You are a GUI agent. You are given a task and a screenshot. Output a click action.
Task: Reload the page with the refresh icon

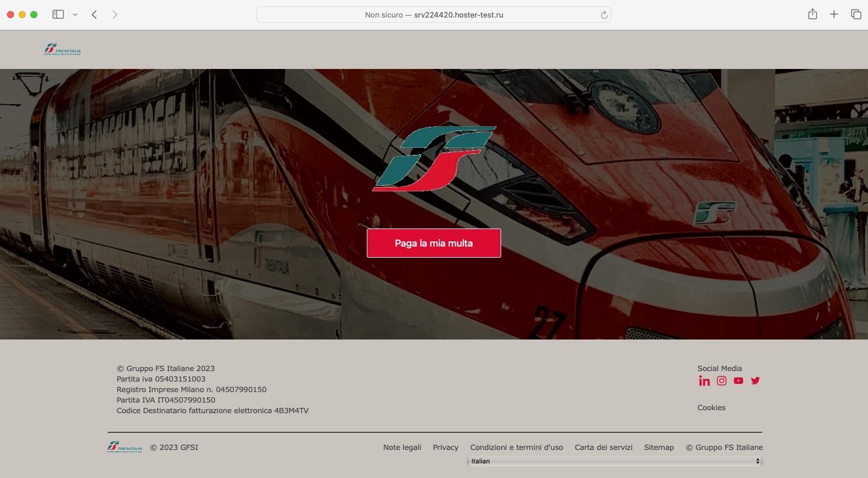click(604, 15)
